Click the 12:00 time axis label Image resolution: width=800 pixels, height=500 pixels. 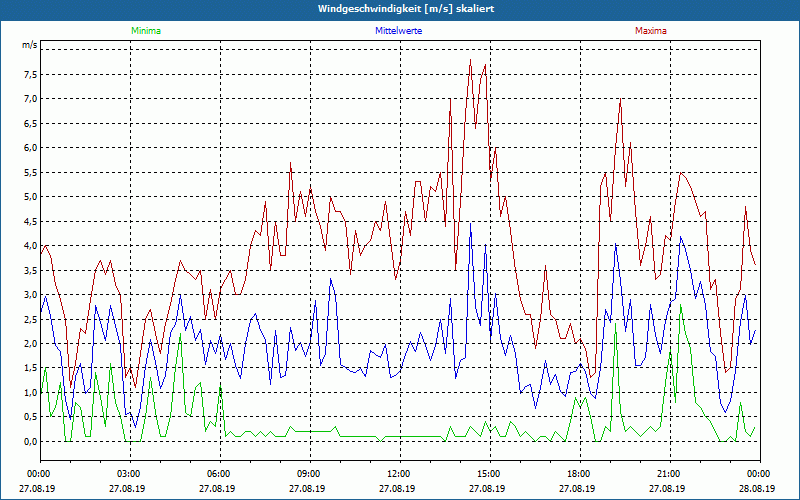(400, 474)
